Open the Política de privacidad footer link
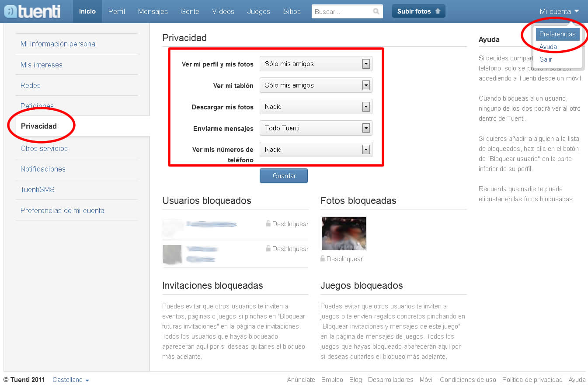The image size is (588, 392). [532, 380]
